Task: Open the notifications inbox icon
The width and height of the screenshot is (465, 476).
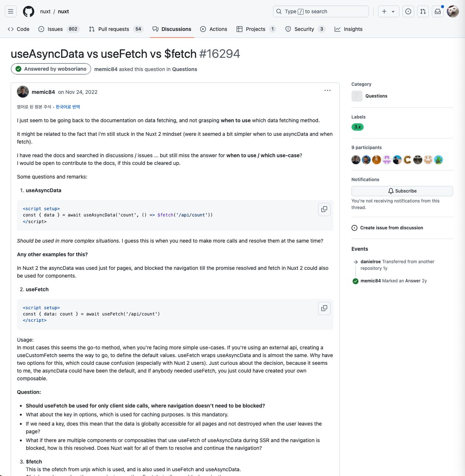Action: [438, 11]
